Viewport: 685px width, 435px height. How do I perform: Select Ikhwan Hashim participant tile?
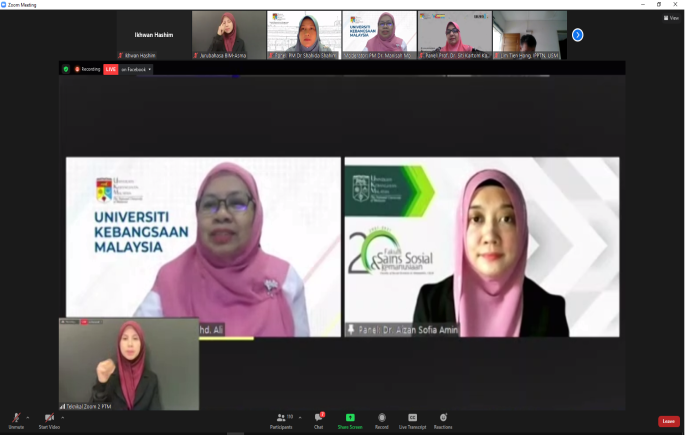(153, 35)
